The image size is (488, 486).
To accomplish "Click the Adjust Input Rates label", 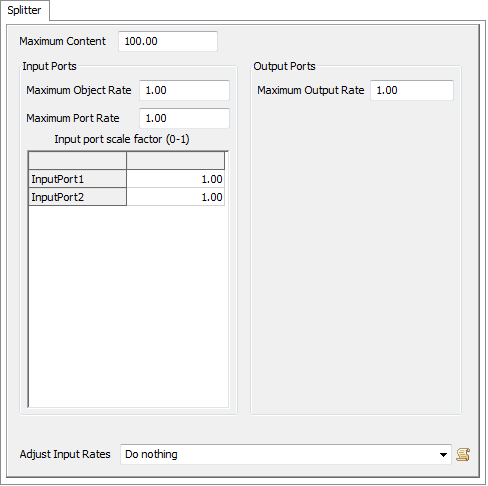I will coord(65,454).
